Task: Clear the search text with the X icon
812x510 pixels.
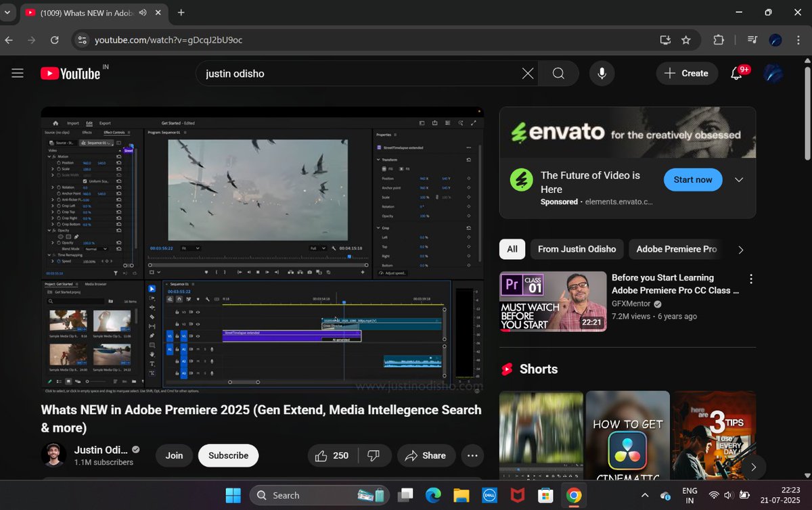Action: click(528, 73)
